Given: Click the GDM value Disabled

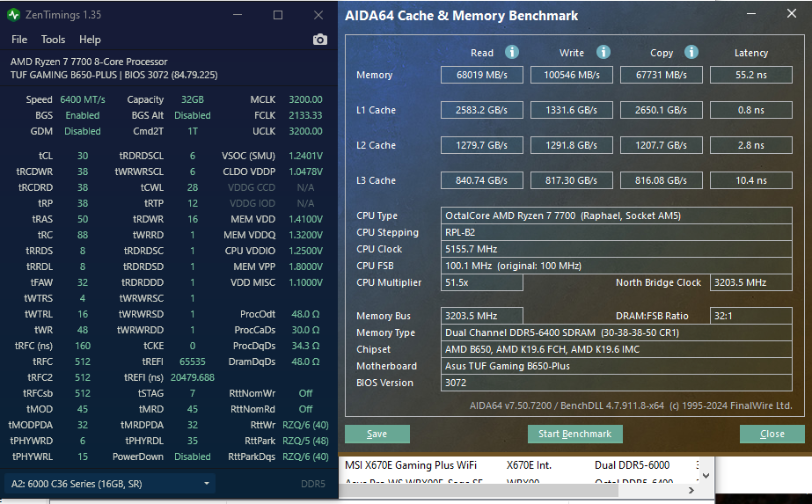Looking at the screenshot, I should point(83,131).
